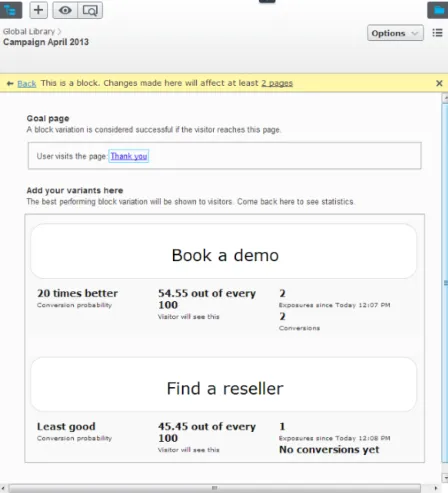Open the assets folder pane icon
448x493 pixels.
tap(438, 10)
